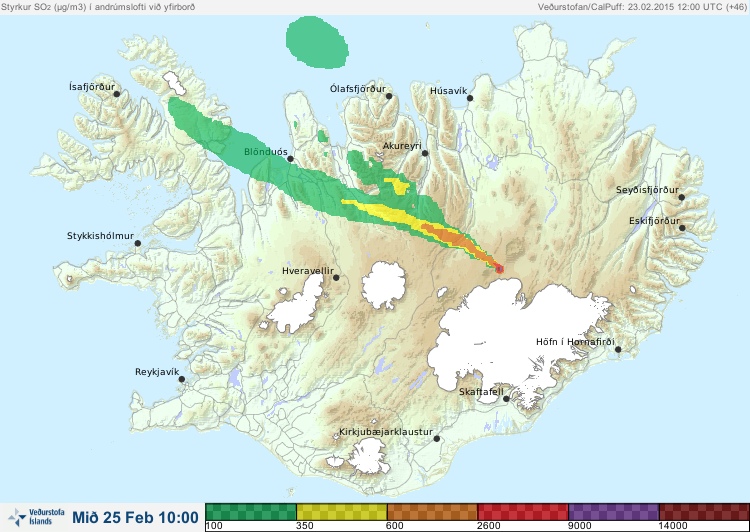This screenshot has height=532, width=750.
Task: Click the Stykkishólmur marker dot
Action: click(x=138, y=243)
